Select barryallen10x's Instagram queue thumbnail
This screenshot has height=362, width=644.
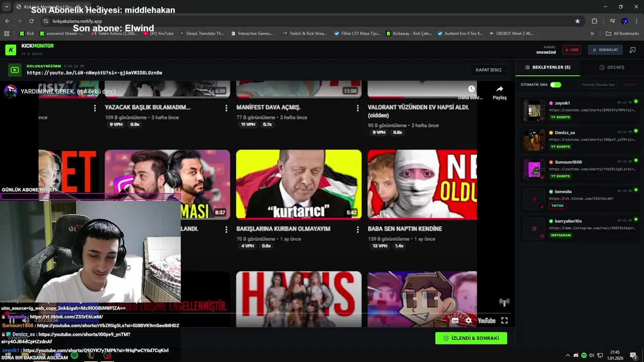coord(534,228)
